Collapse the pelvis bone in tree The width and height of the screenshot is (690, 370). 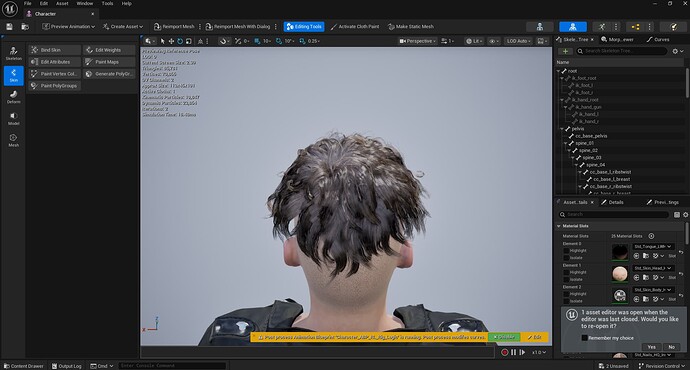pyautogui.click(x=562, y=129)
